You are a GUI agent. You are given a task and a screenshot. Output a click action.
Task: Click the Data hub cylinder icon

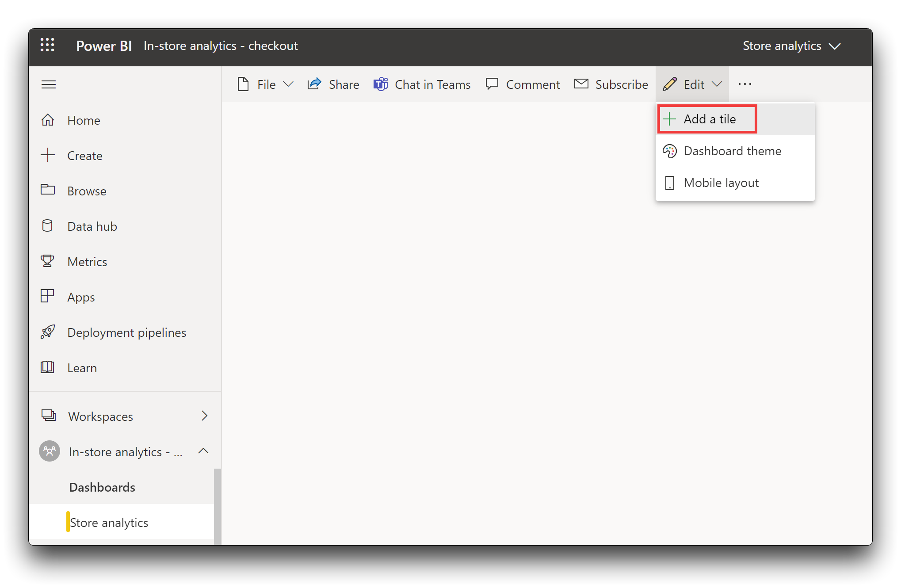click(x=47, y=226)
